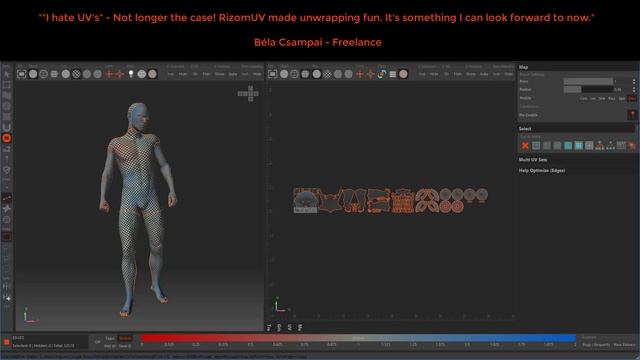The height and width of the screenshot is (360, 640).
Task: Click the first red center cross in 3D viewport
Action: [x=109, y=74]
